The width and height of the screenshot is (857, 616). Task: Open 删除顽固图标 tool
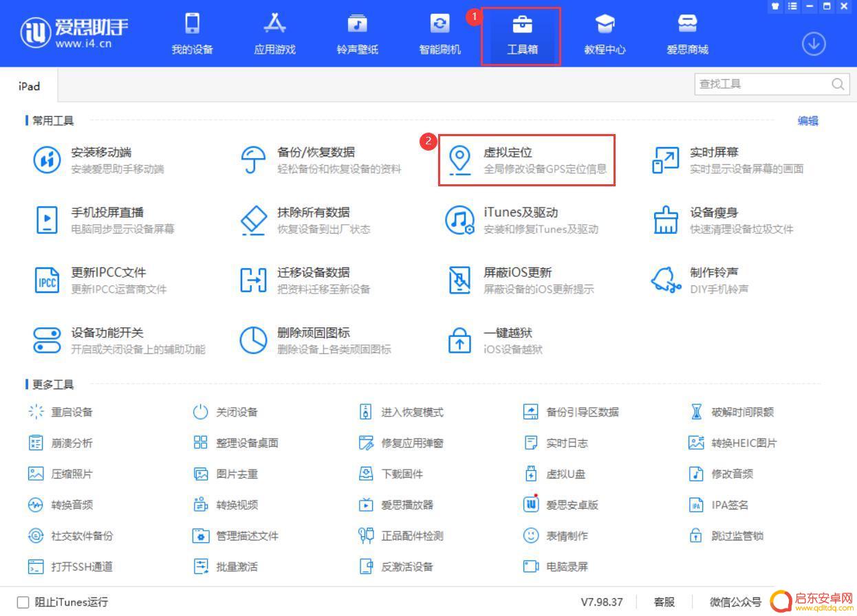[x=315, y=340]
